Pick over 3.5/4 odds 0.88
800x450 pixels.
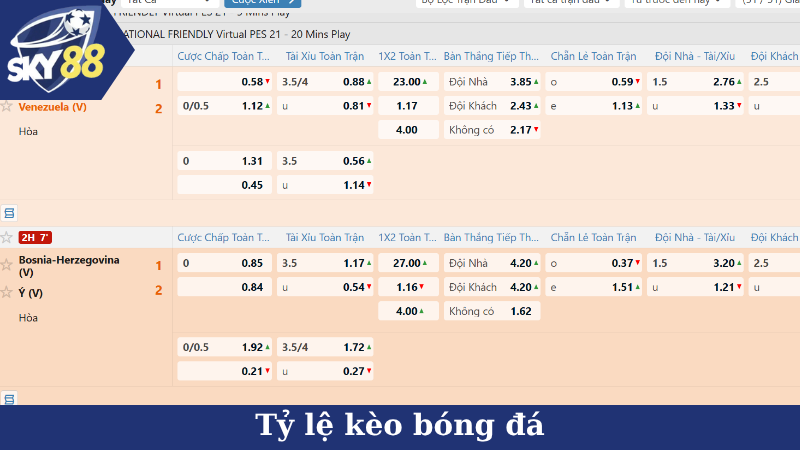[x=325, y=82]
